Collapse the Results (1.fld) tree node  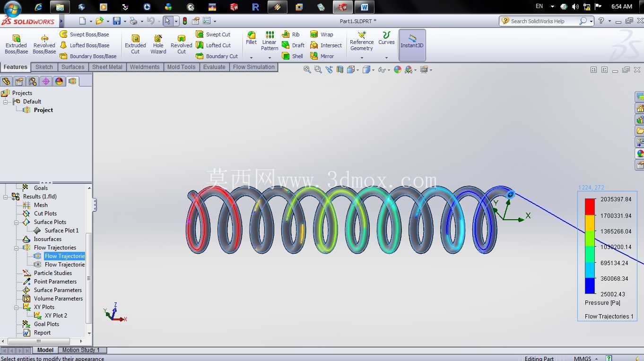point(6,197)
